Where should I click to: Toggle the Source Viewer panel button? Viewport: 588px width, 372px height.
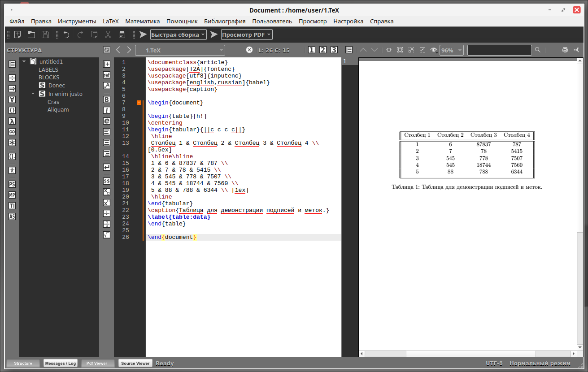pos(135,363)
